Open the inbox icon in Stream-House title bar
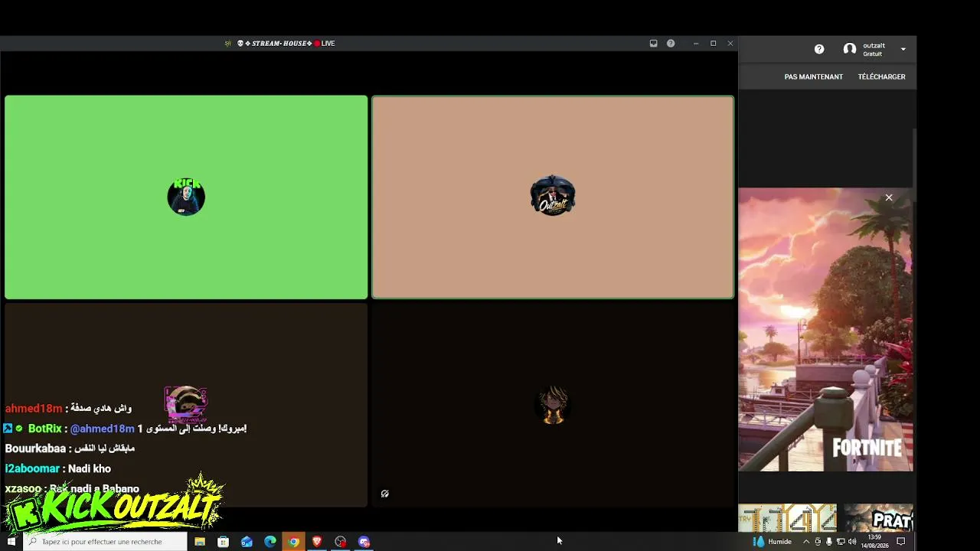The width and height of the screenshot is (980, 551). (653, 44)
